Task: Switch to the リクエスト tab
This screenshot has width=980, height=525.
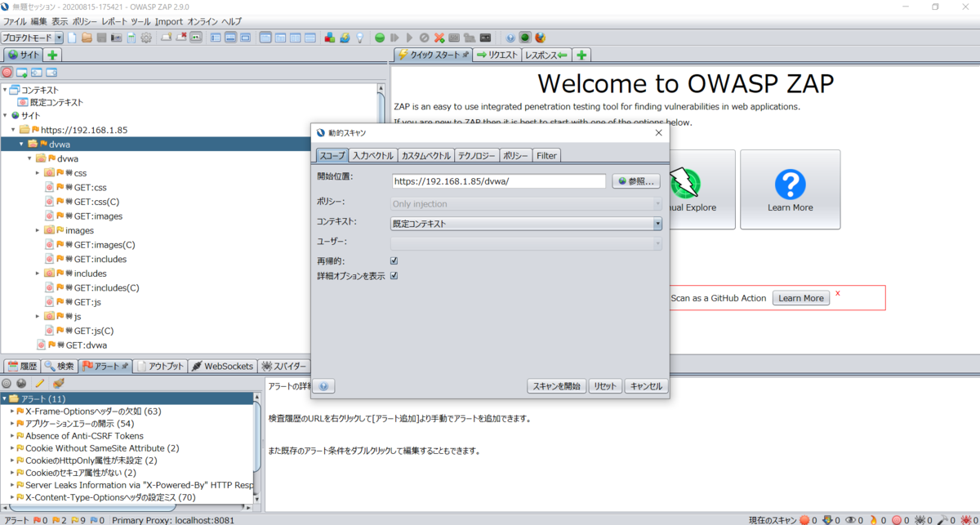Action: click(x=497, y=55)
